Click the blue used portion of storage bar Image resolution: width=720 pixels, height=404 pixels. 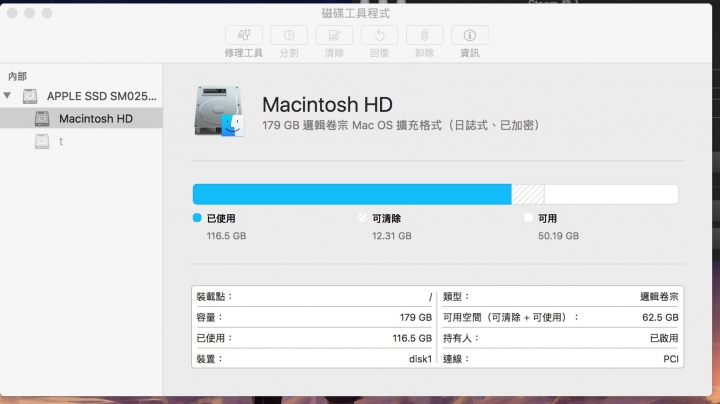click(352, 194)
